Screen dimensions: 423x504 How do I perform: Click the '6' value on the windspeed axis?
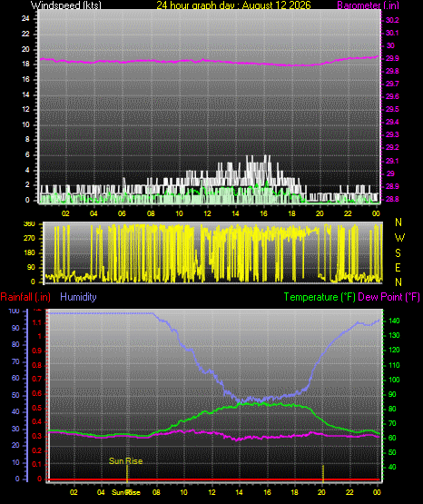(x=27, y=154)
